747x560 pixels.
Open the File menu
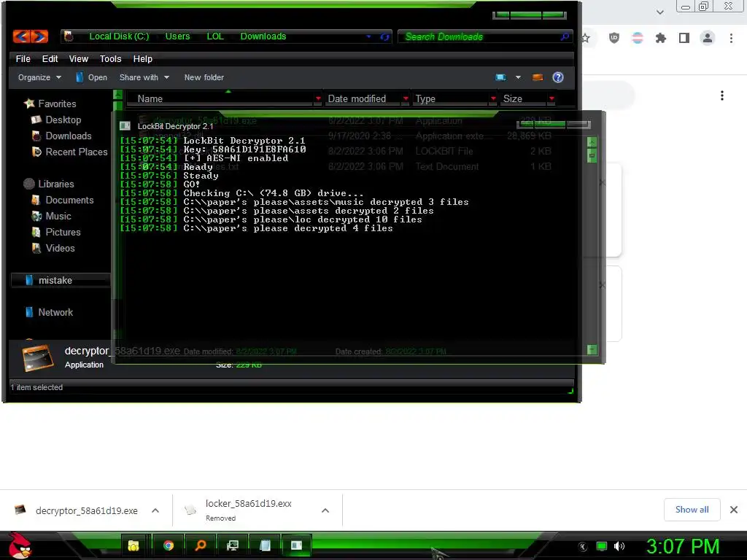pos(23,58)
